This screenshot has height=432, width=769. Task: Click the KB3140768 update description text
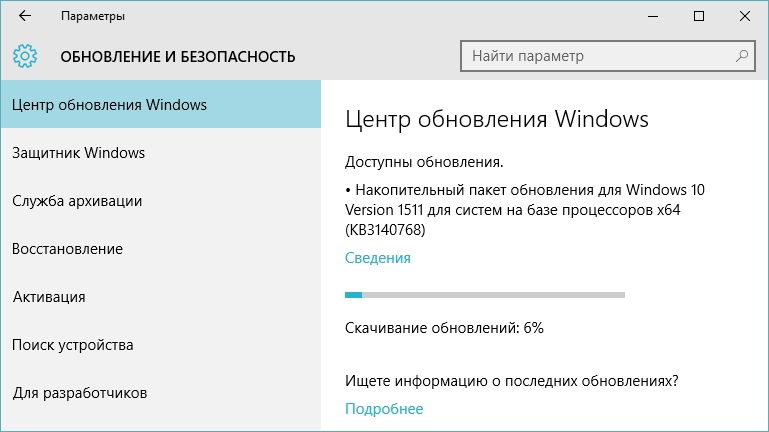[525, 210]
